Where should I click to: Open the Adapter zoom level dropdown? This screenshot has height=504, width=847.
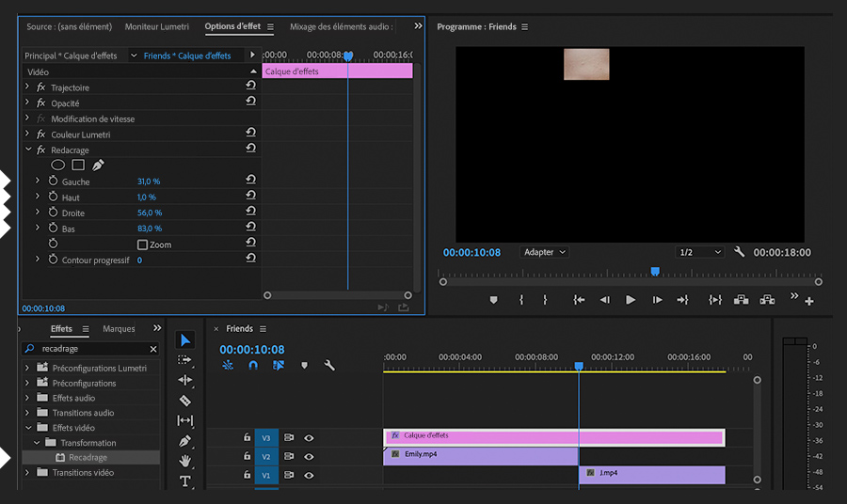point(545,252)
